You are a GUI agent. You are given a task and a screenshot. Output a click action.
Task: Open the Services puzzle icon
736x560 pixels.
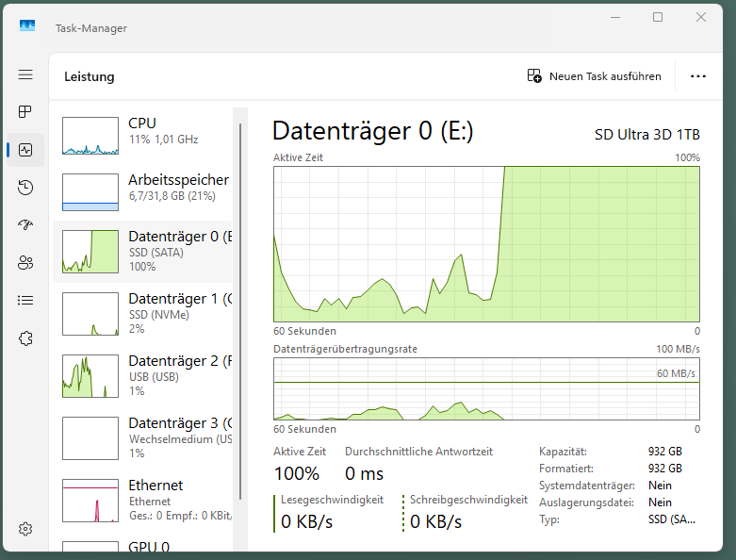click(25, 338)
